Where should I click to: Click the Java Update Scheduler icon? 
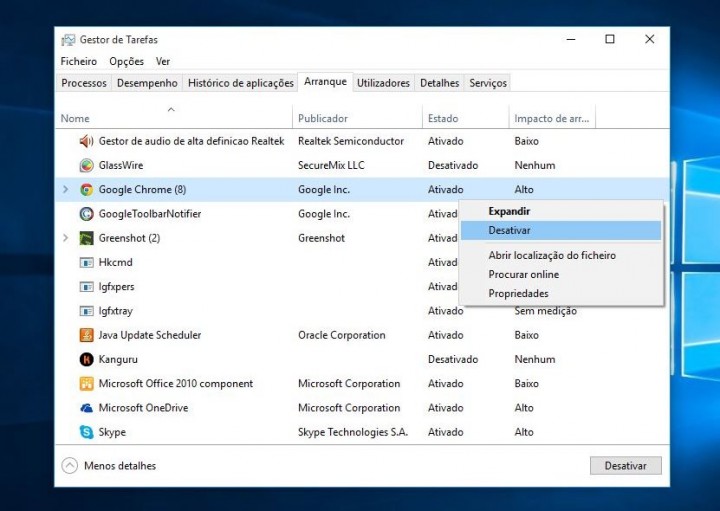point(86,335)
